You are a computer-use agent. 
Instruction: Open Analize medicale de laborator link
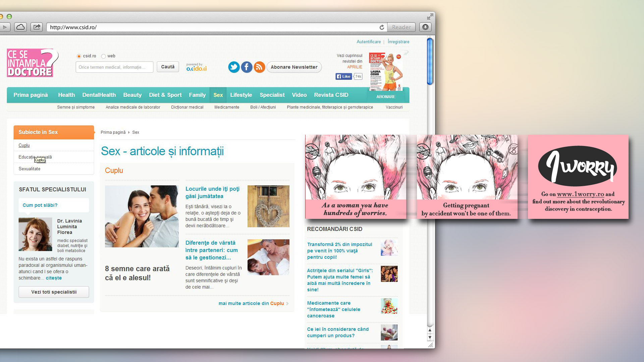[133, 107]
